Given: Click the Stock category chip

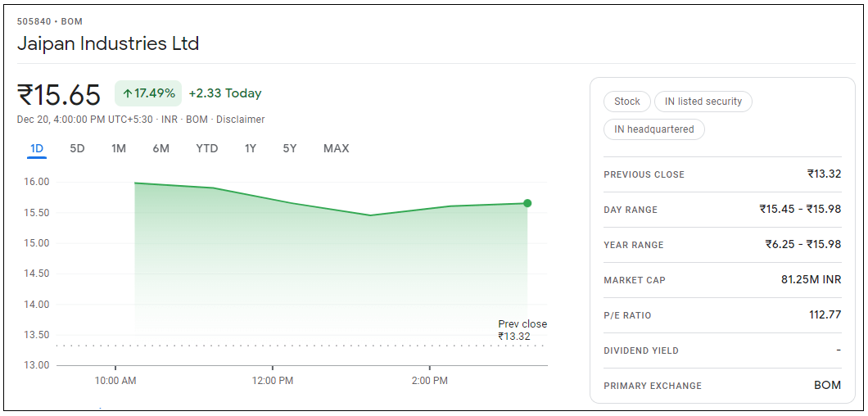Looking at the screenshot, I should 627,102.
